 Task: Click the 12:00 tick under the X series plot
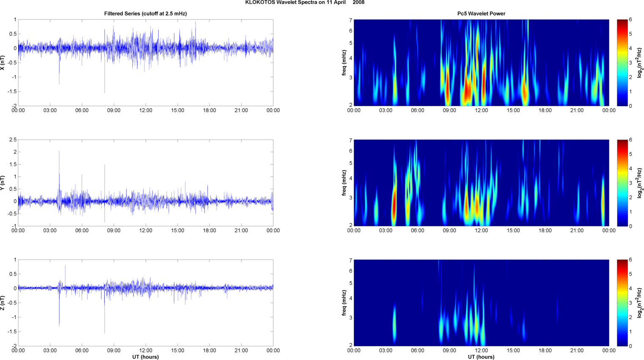point(146,110)
